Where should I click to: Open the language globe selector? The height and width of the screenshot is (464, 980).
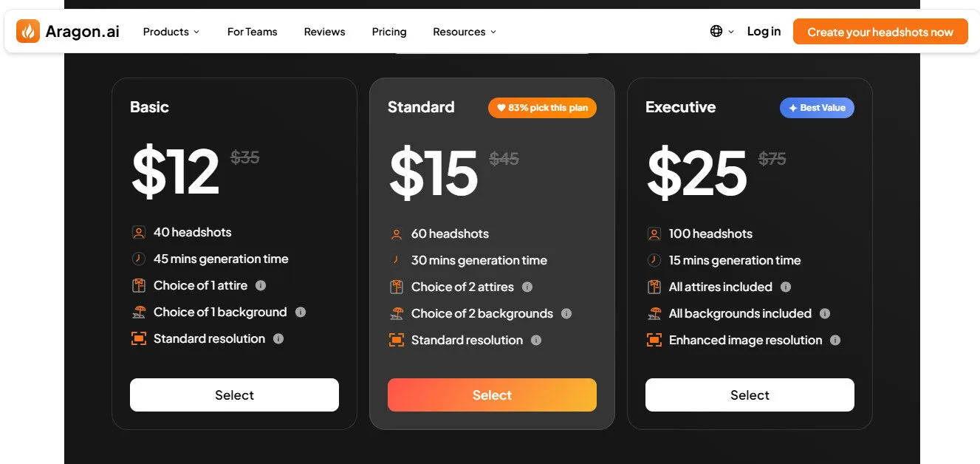click(x=716, y=32)
